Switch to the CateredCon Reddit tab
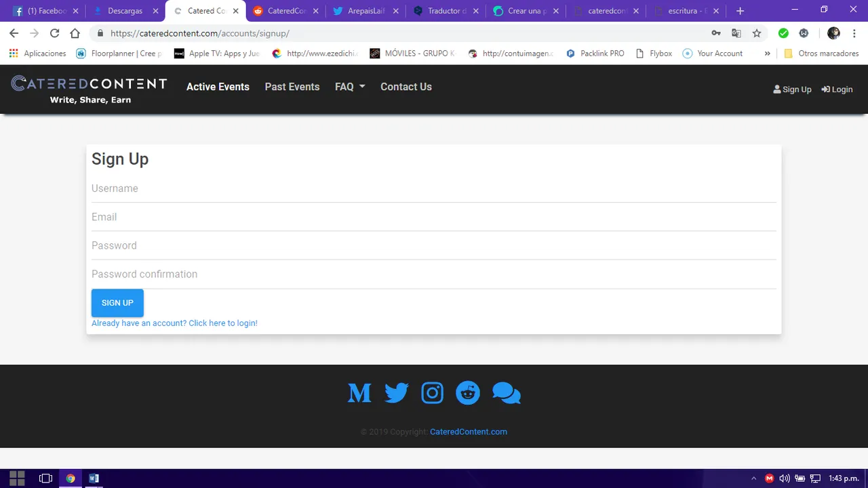868x488 pixels. tap(285, 11)
